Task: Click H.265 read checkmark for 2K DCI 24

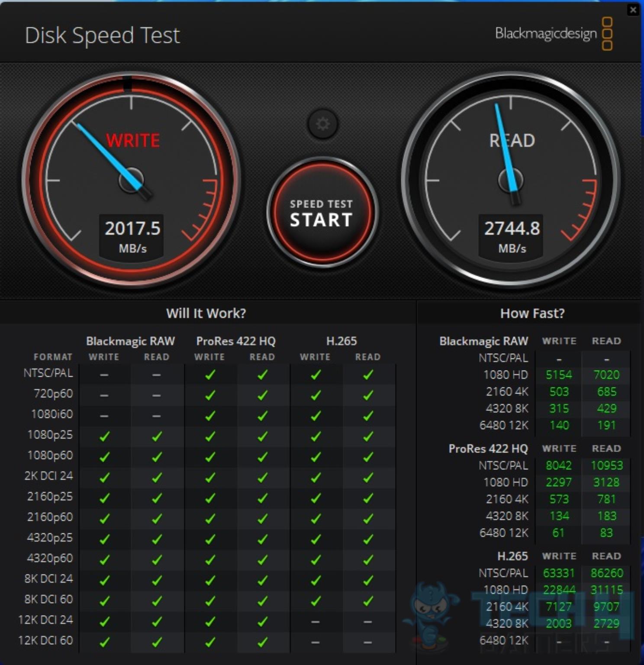Action: 368,478
